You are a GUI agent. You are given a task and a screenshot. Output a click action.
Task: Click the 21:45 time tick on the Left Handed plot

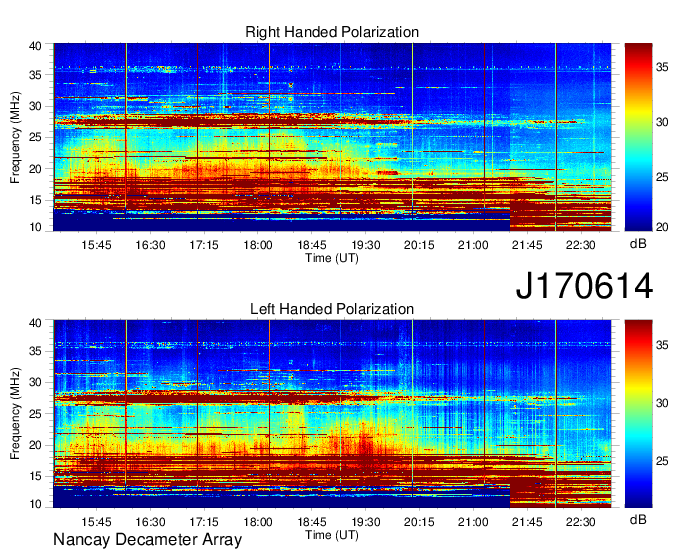526,522
